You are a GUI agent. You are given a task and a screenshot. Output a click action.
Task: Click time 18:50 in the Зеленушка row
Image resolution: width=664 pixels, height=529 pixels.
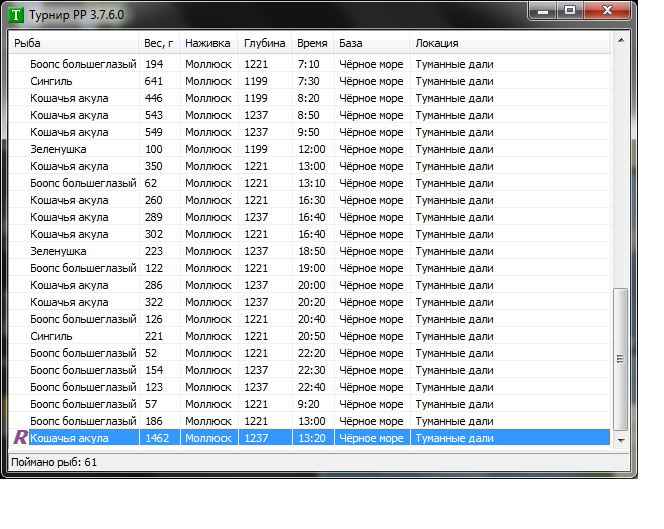click(x=312, y=251)
